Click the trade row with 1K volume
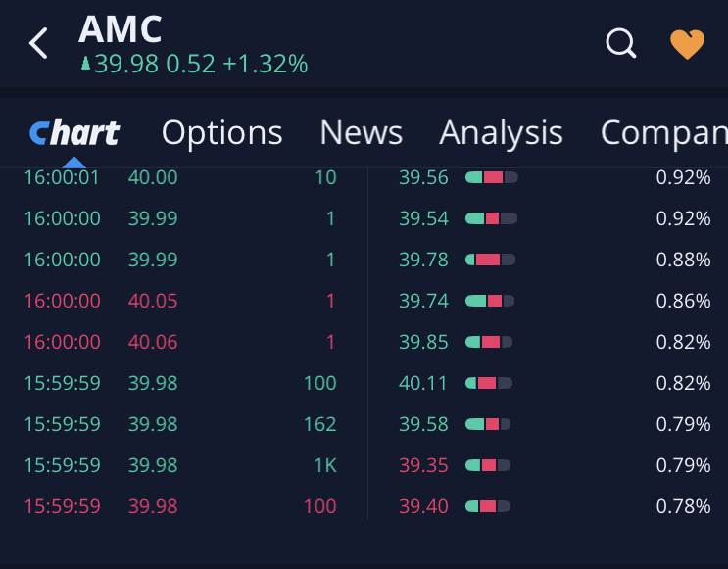Image resolution: width=728 pixels, height=569 pixels. [179, 465]
